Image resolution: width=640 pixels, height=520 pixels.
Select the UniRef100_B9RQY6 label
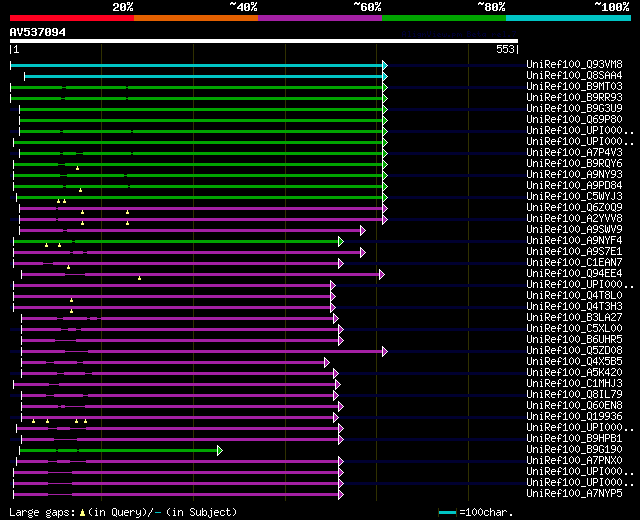point(574,163)
